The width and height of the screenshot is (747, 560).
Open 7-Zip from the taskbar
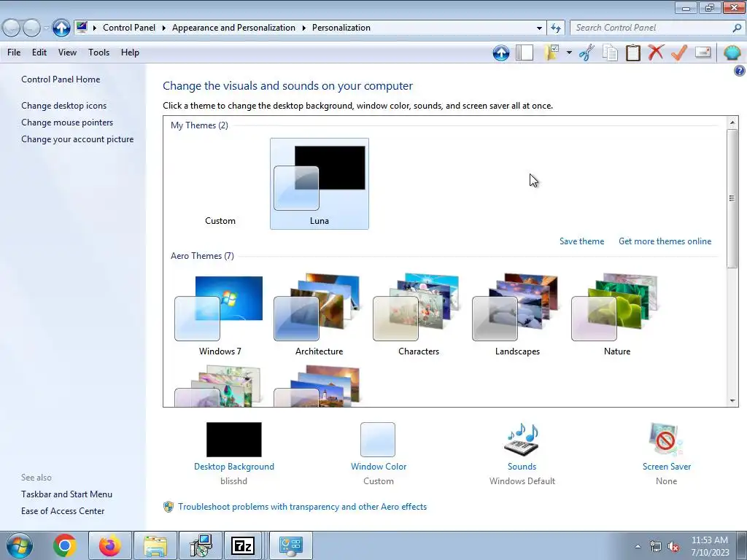click(x=242, y=545)
